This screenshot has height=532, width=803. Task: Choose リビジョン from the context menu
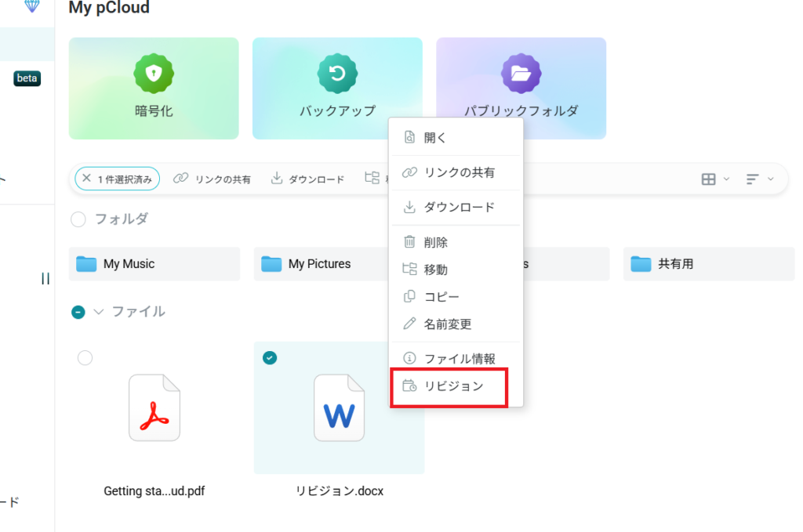tap(453, 386)
